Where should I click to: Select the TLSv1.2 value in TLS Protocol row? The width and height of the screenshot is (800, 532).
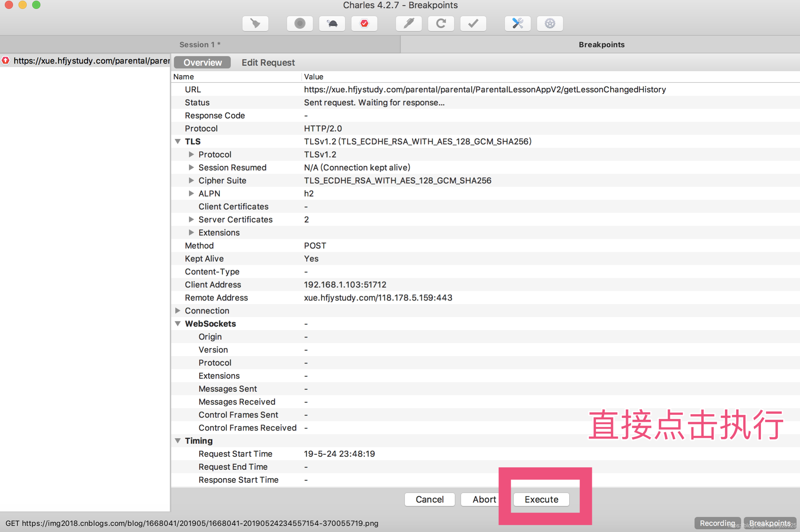coord(320,155)
